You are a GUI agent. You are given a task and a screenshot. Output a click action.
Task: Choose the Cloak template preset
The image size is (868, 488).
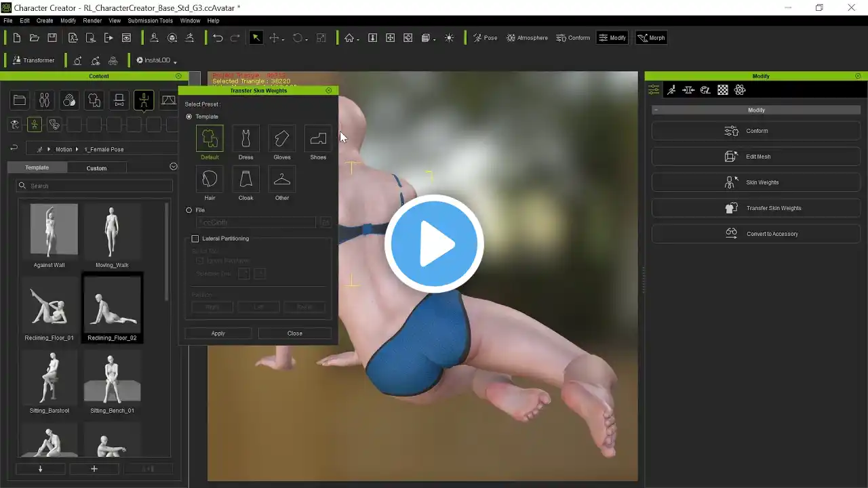click(x=245, y=180)
